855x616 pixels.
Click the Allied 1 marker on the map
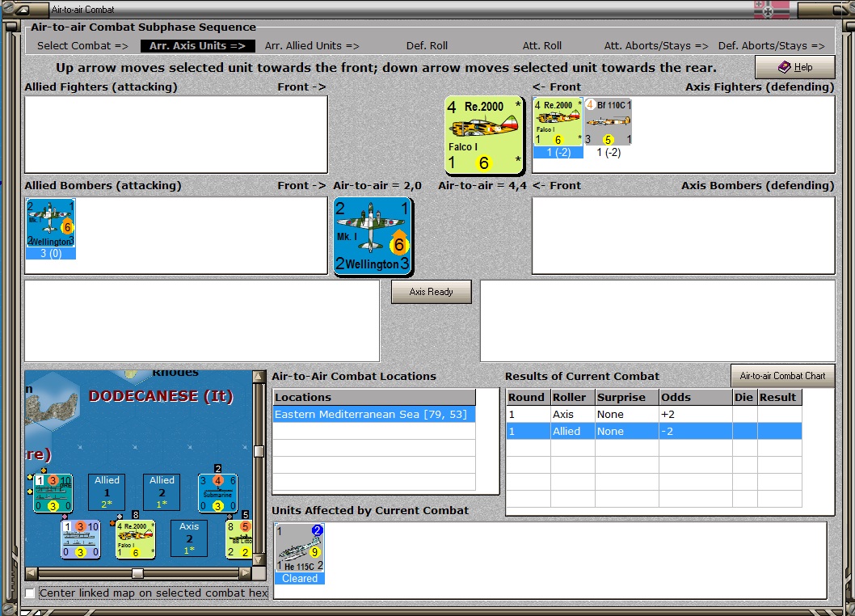107,492
